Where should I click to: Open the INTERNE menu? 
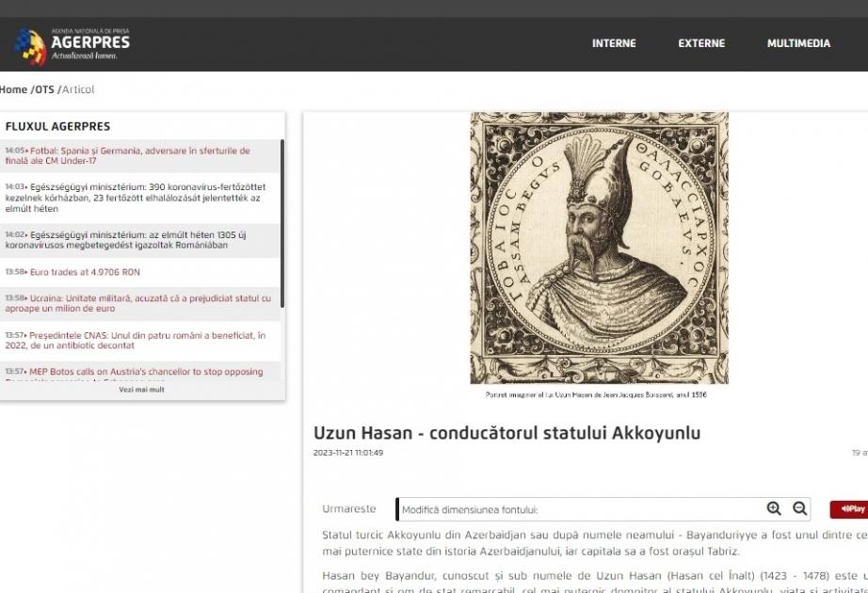tap(614, 43)
